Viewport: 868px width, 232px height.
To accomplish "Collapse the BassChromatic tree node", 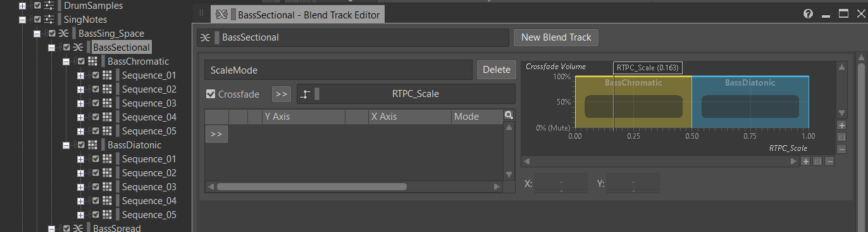I will click(66, 61).
